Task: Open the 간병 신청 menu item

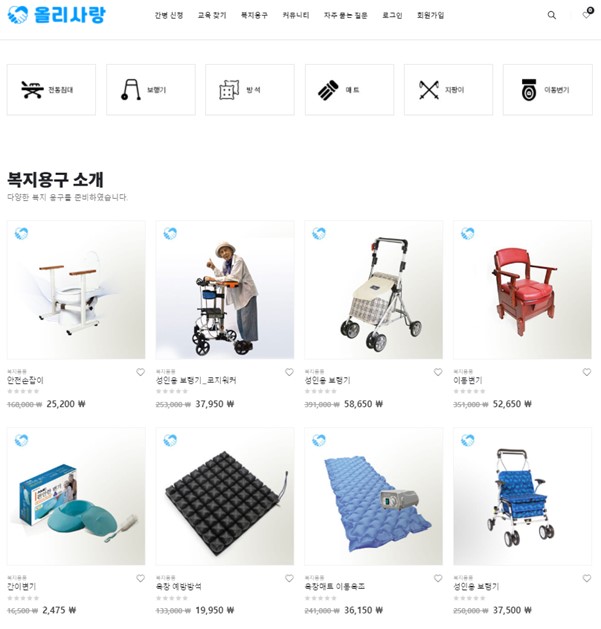Action: 169,15
